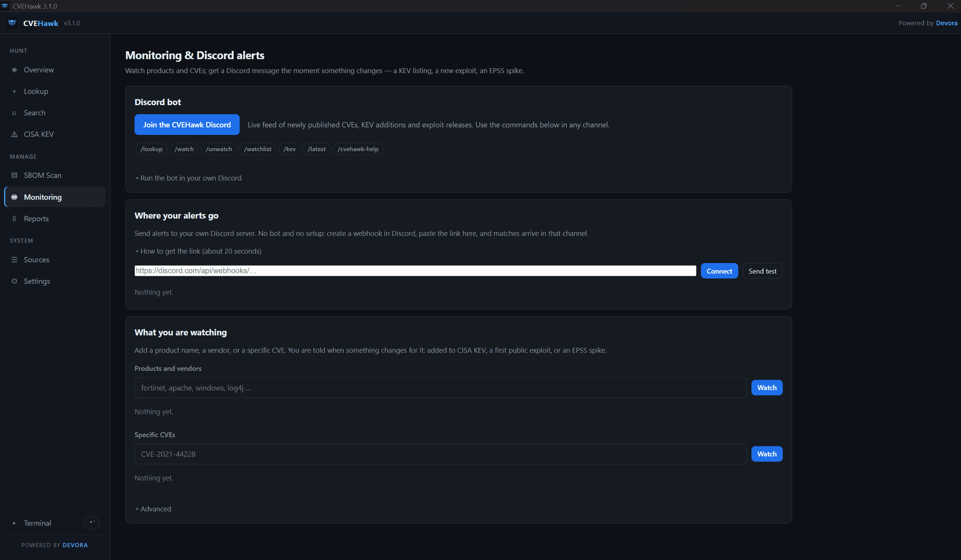Expand the Terminal panel with caret button
Screen dimensions: 961x560
pos(92,523)
